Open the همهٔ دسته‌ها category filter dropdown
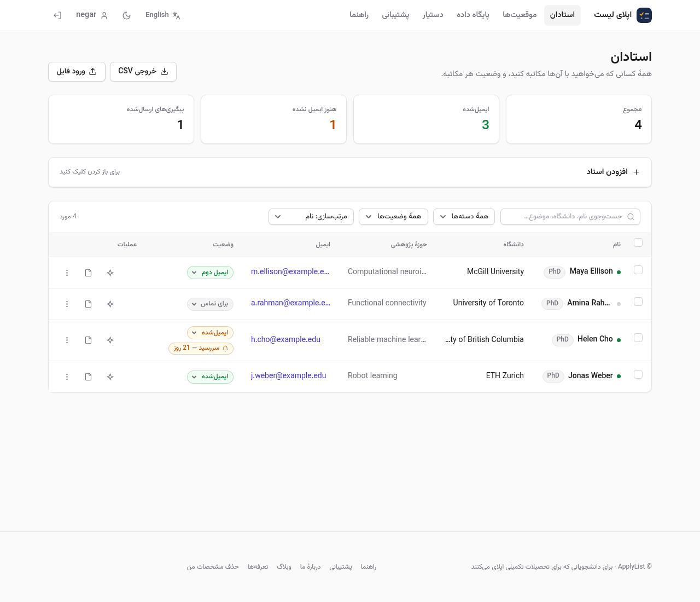The image size is (700, 602). (x=464, y=217)
